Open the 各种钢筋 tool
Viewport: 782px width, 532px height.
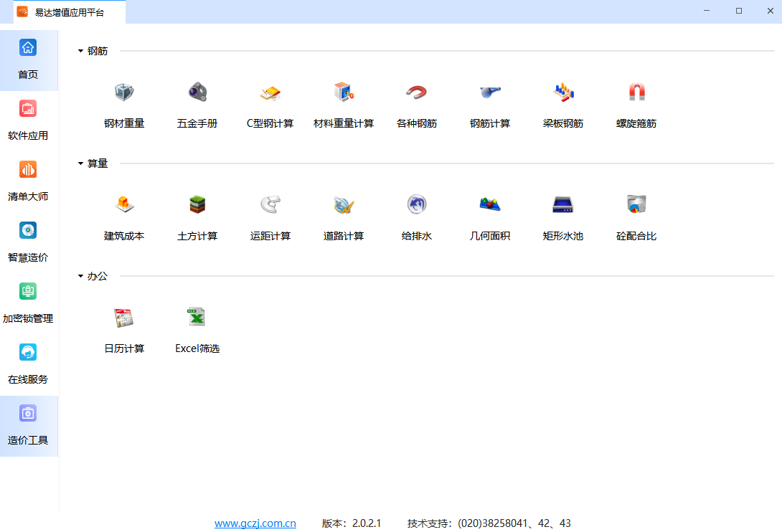tap(416, 105)
